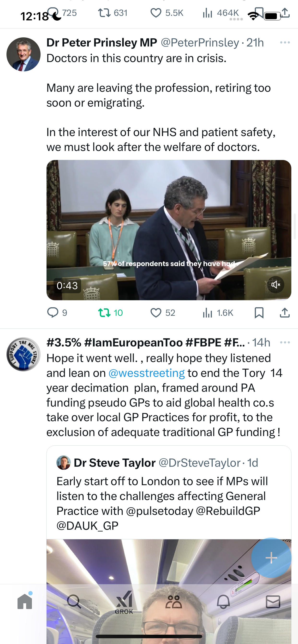
Task: Open Dr Peter Prinsley's profile picture
Action: click(x=24, y=54)
